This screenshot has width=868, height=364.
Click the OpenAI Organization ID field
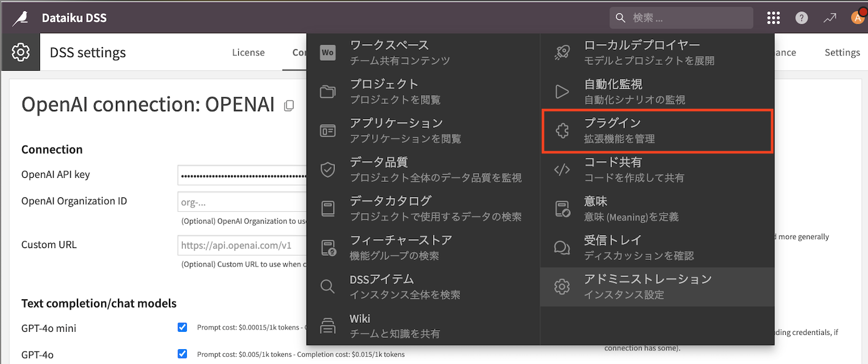242,202
